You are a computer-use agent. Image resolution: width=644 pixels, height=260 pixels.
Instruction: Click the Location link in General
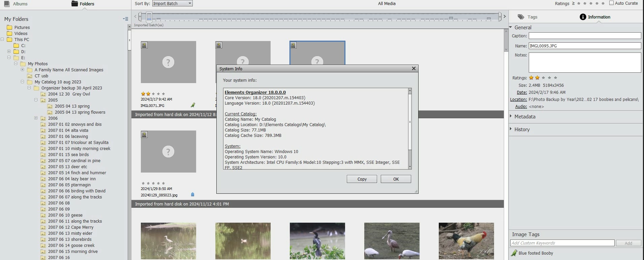tap(519, 99)
